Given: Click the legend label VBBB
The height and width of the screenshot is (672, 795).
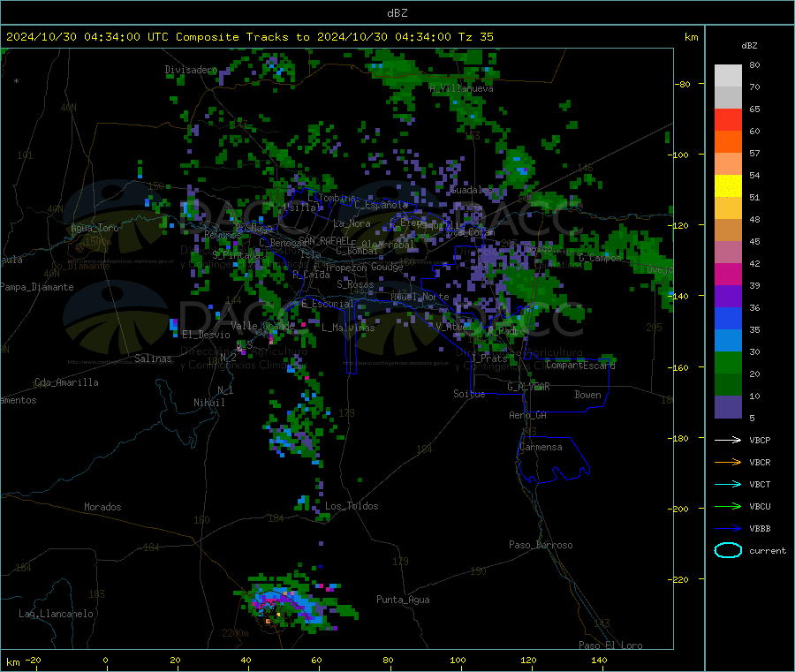Looking at the screenshot, I should pyautogui.click(x=760, y=529).
